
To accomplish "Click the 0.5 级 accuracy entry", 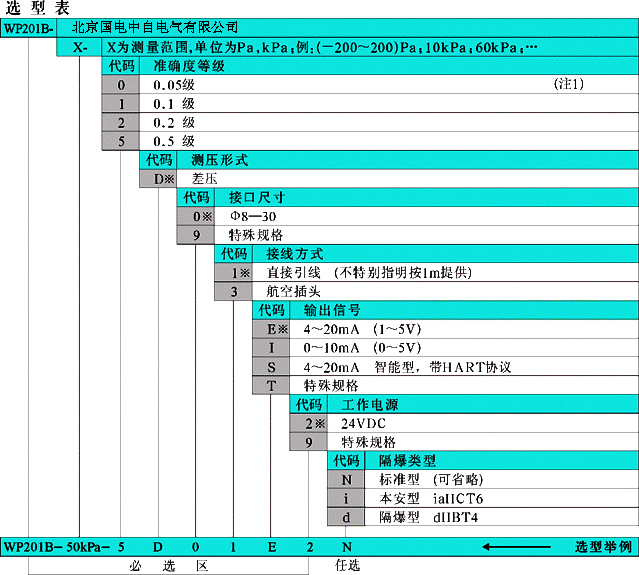I will (174, 141).
